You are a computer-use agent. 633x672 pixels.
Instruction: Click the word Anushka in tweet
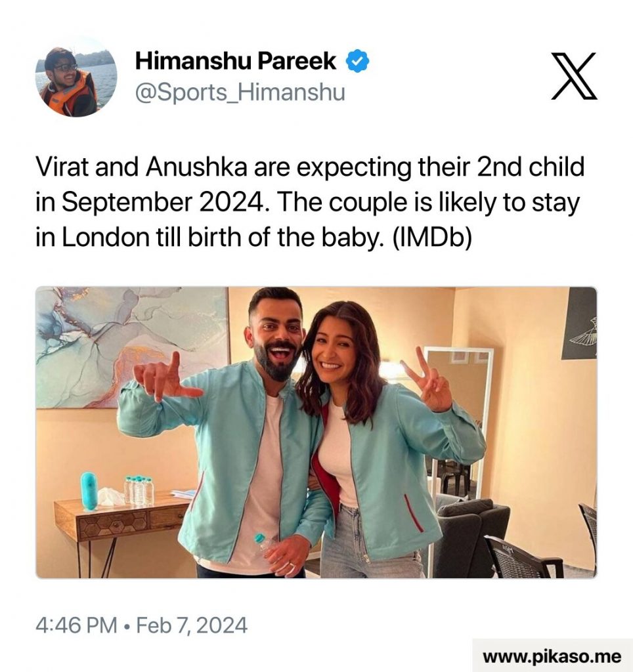pos(196,167)
